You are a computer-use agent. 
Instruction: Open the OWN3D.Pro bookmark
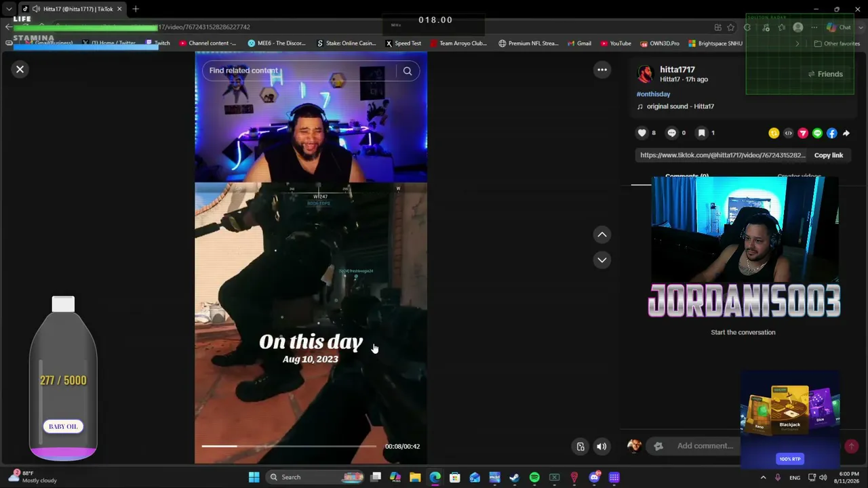(660, 43)
